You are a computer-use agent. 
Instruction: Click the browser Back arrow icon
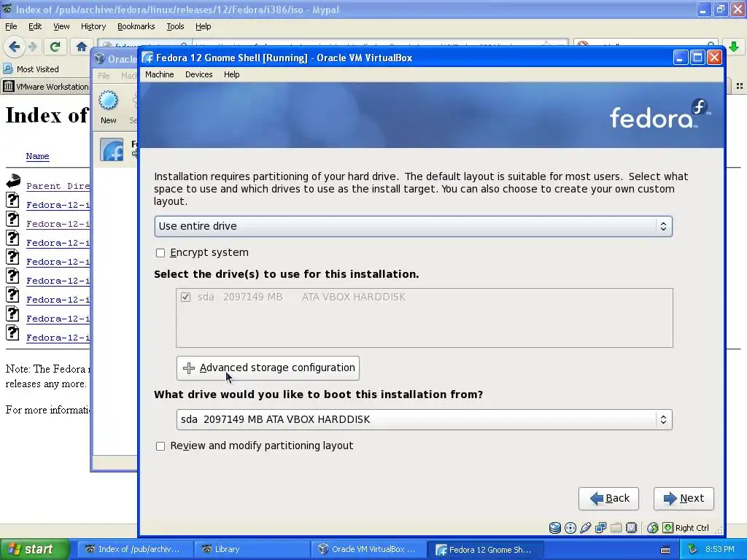14,47
